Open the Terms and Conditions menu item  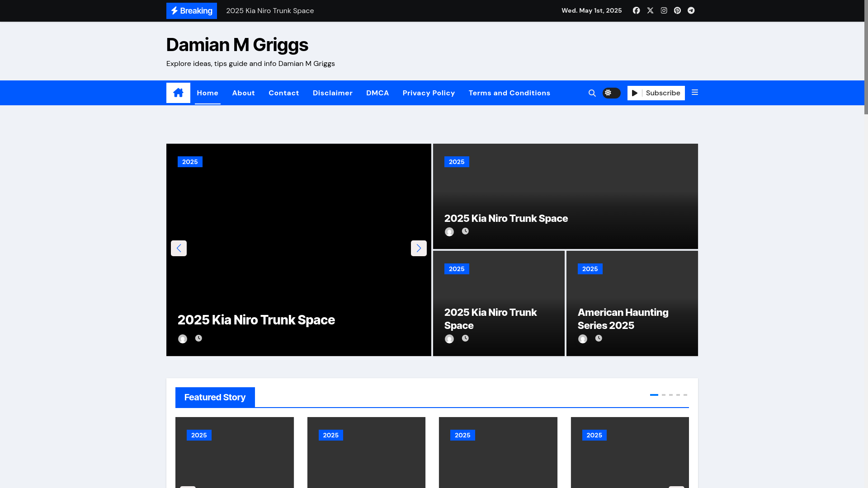(x=509, y=93)
